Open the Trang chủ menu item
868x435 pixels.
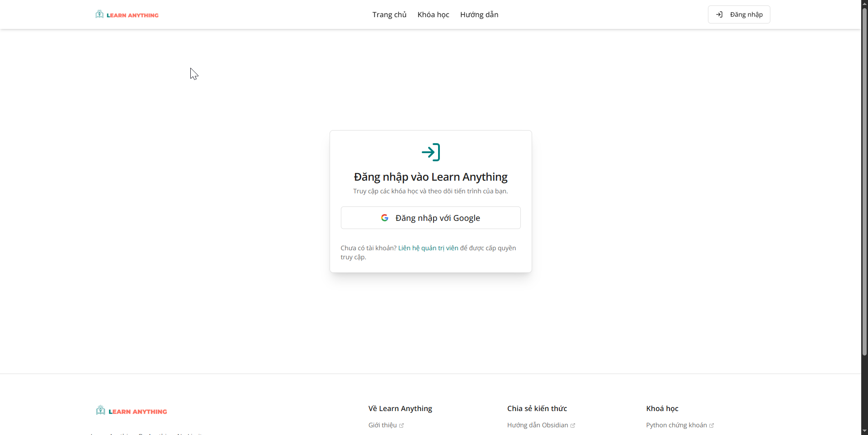pyautogui.click(x=389, y=14)
